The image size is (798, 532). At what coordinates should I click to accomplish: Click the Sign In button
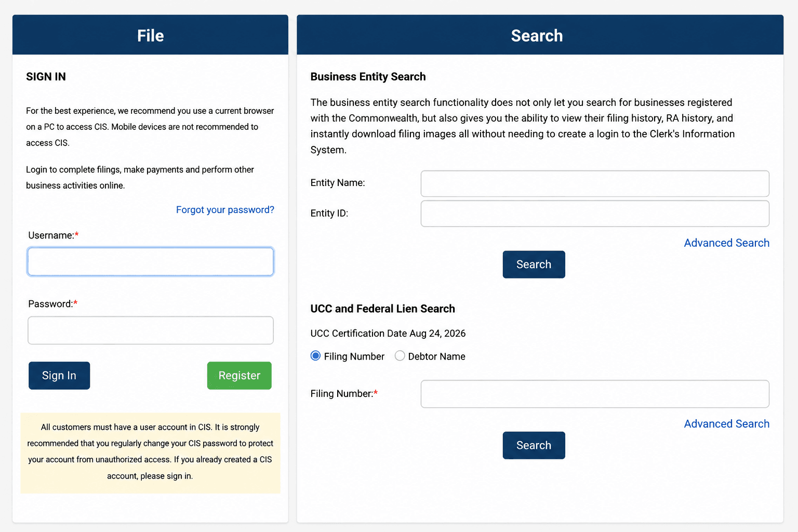tap(59, 376)
